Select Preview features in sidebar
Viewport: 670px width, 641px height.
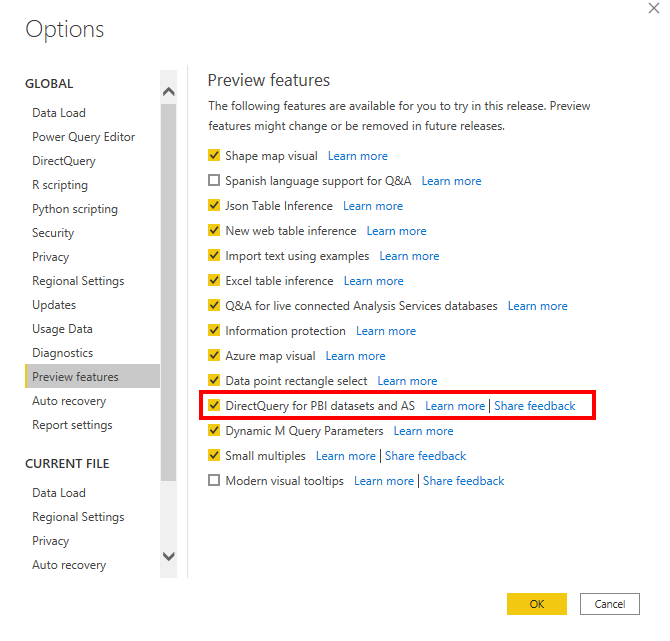[93, 376]
